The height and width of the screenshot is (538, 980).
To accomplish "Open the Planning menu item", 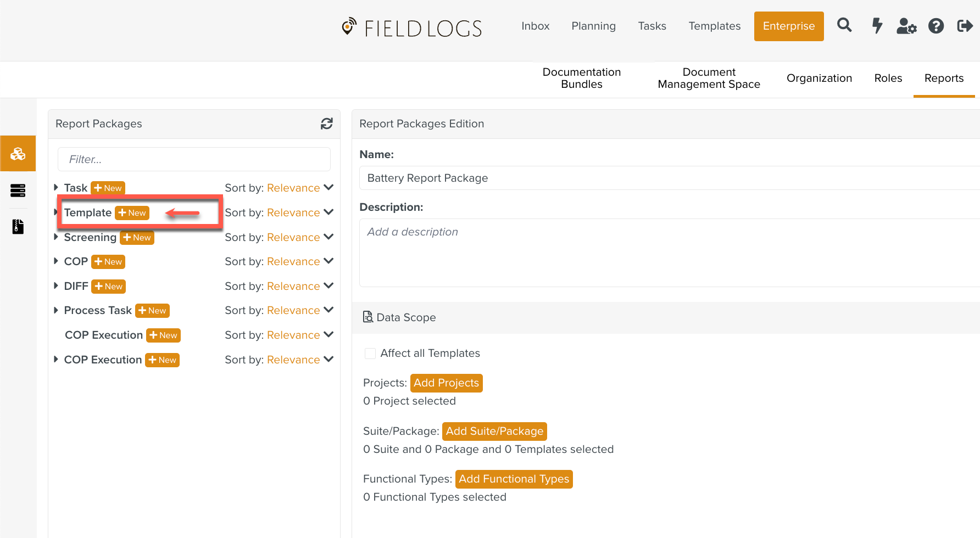I will click(593, 26).
